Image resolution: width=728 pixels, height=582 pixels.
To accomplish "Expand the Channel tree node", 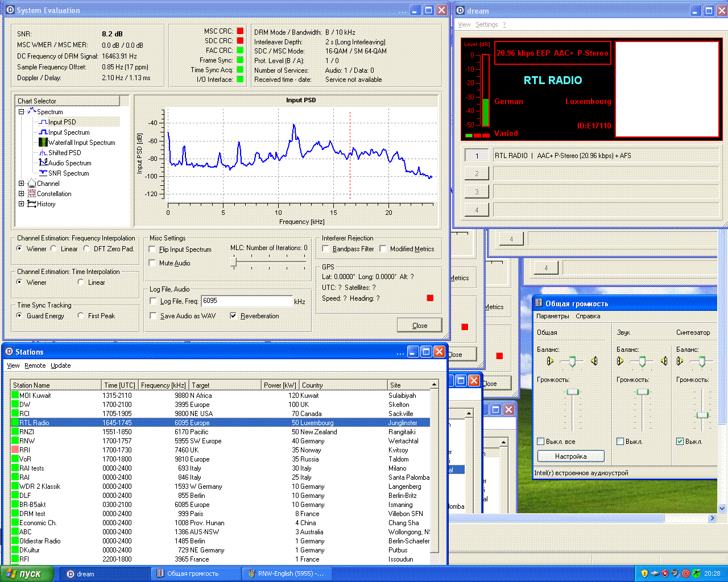I will click(22, 184).
